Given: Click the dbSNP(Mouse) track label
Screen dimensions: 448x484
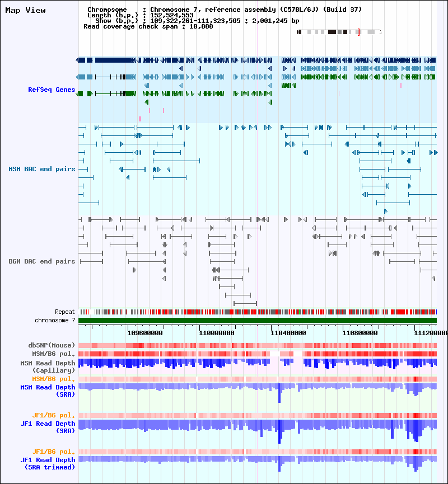Looking at the screenshot, I should (52, 345).
